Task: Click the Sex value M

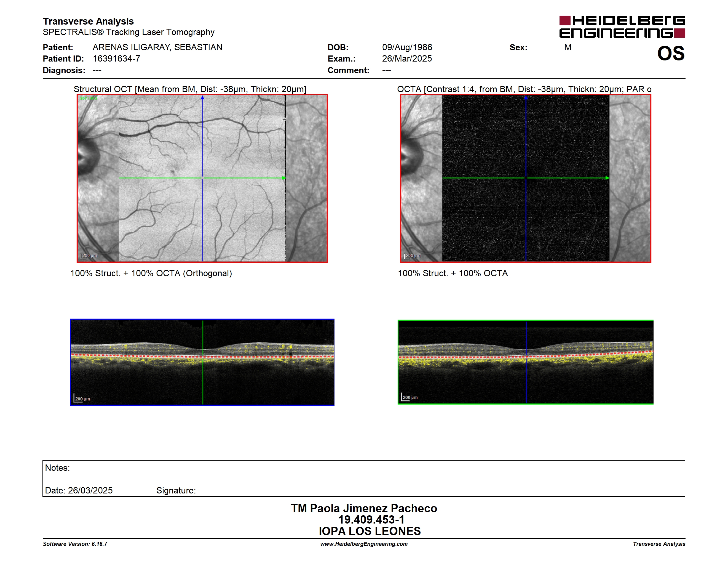Action: (568, 47)
